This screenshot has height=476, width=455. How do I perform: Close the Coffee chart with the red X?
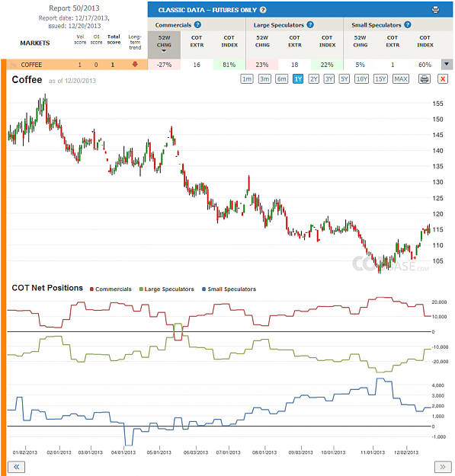coord(443,79)
